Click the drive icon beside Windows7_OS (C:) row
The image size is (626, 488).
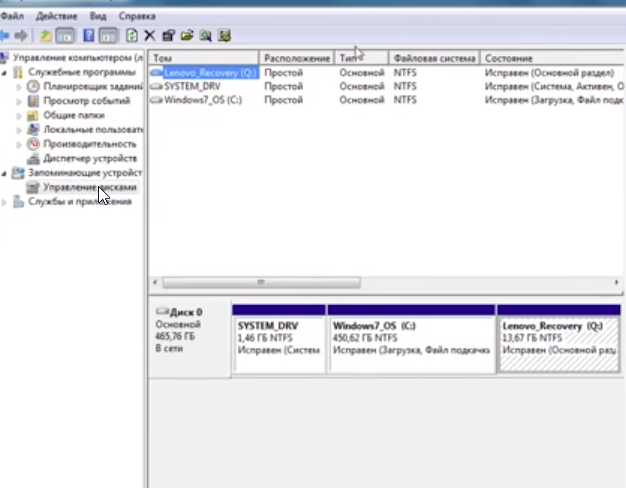156,100
